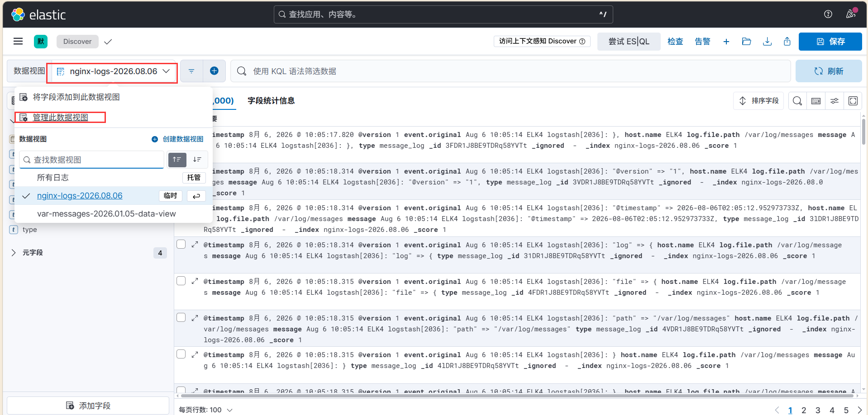The height and width of the screenshot is (415, 868).
Task: Click the return arrow beside nginx-logs-2026.08.06
Action: pyautogui.click(x=196, y=196)
